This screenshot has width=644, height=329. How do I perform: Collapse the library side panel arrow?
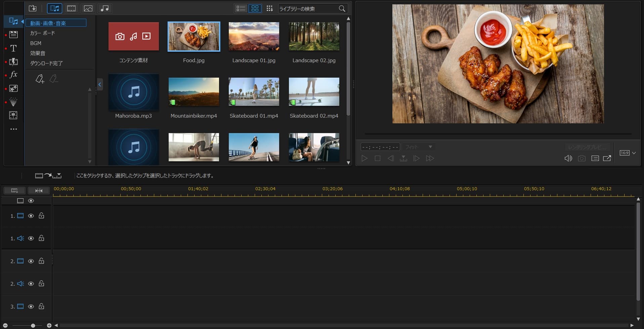[x=99, y=84]
